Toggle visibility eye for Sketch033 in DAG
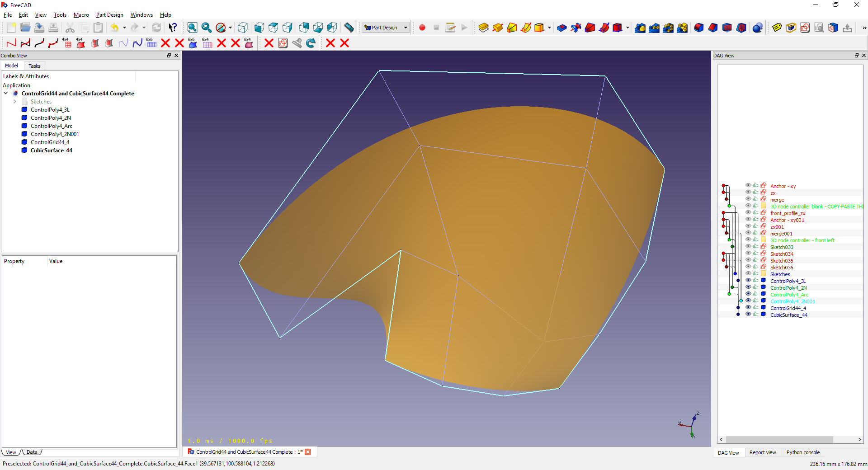 pyautogui.click(x=748, y=246)
